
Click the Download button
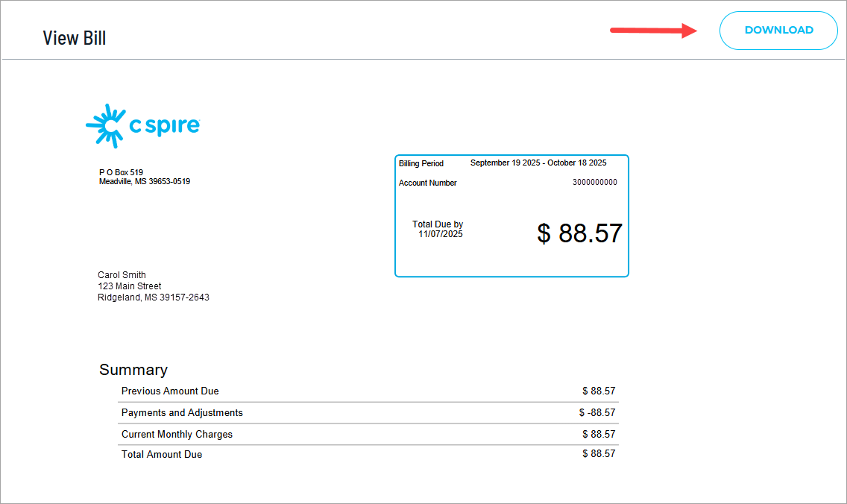[778, 31]
